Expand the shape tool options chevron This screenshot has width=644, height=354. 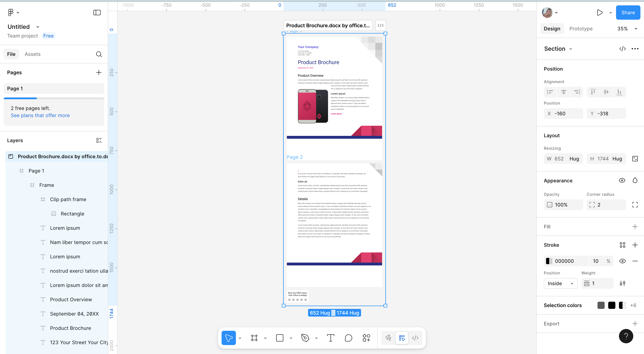[x=291, y=338]
